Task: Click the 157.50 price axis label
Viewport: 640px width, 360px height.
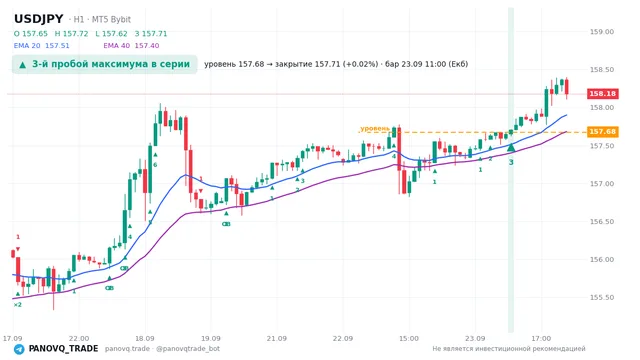Action: [x=602, y=146]
